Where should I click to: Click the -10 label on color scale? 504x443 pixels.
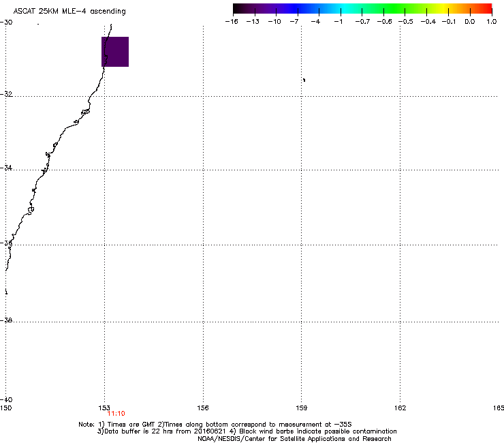click(274, 22)
